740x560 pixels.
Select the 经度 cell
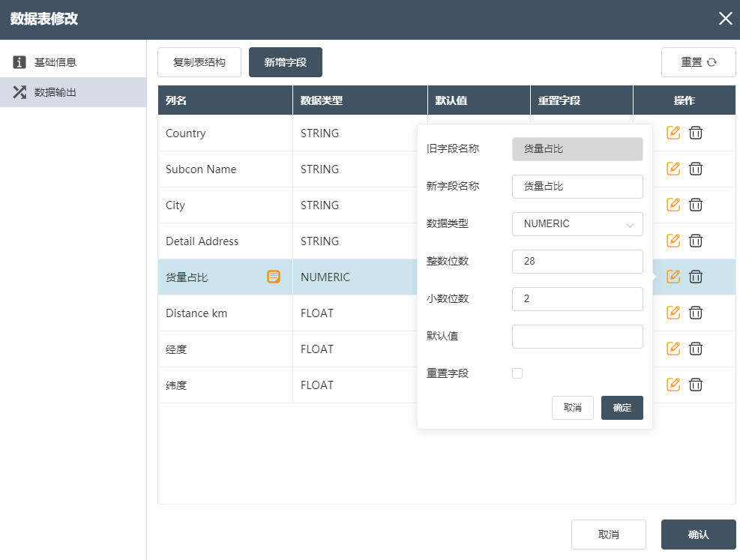225,349
